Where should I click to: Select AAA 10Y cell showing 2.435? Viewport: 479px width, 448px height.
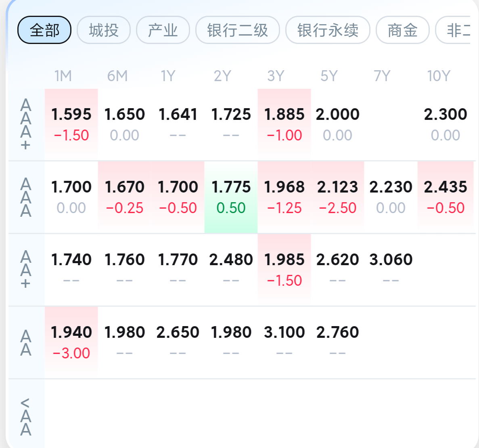pyautogui.click(x=446, y=197)
